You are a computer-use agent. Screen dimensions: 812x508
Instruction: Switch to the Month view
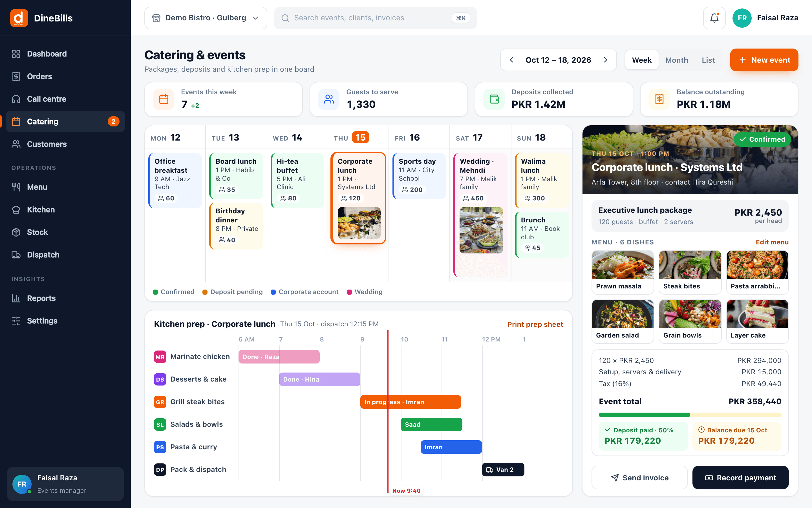[676, 60]
